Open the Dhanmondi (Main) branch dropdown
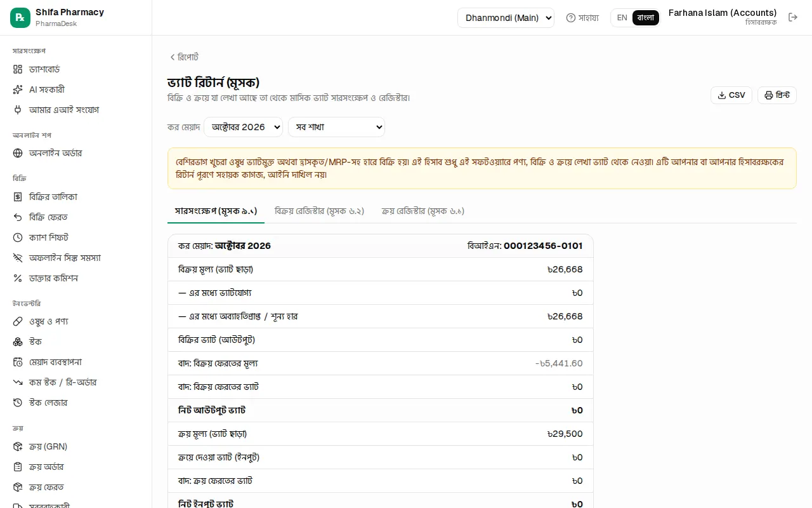Viewport: 812px width, 508px height. [506, 18]
